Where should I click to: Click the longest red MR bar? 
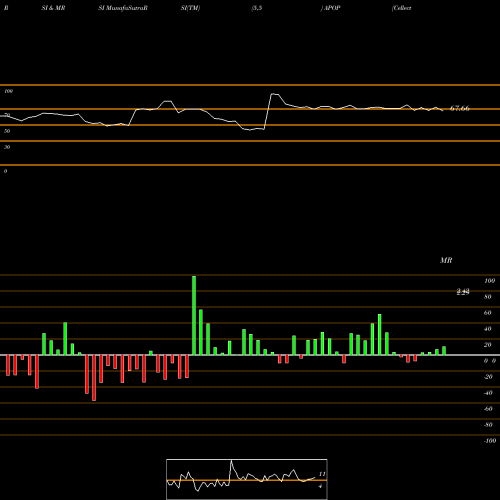pos(94,378)
